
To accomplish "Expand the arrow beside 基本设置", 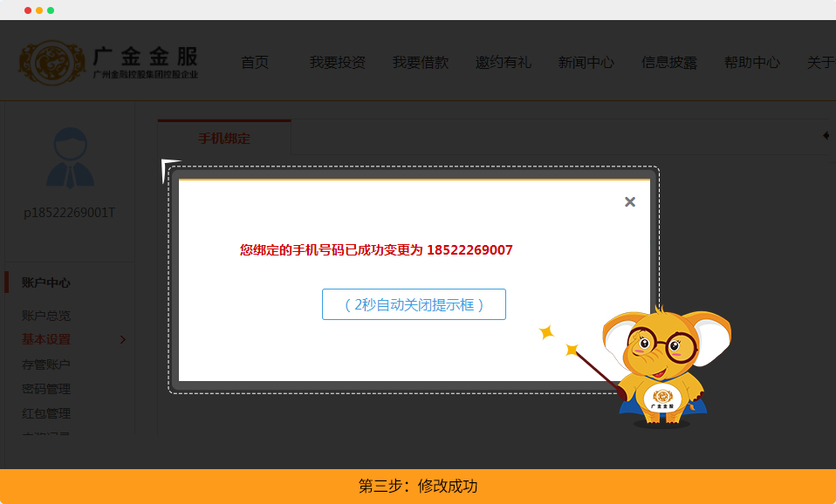I will pyautogui.click(x=122, y=339).
